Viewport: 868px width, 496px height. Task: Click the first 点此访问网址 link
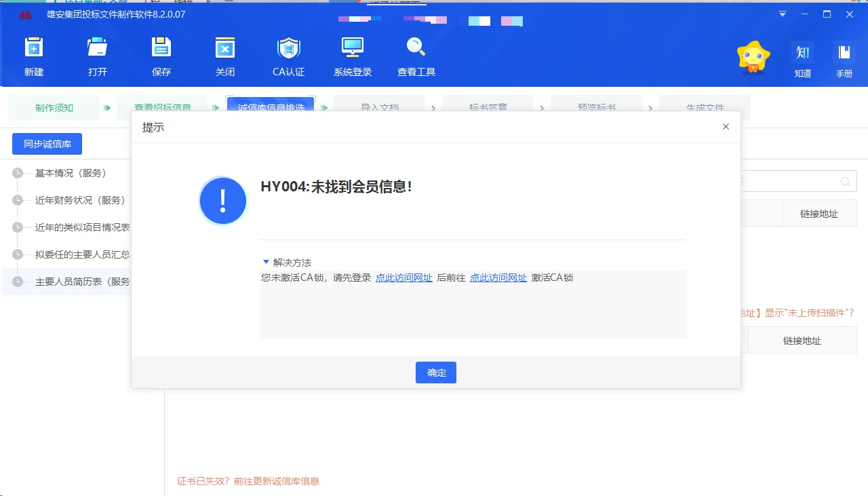coord(404,277)
